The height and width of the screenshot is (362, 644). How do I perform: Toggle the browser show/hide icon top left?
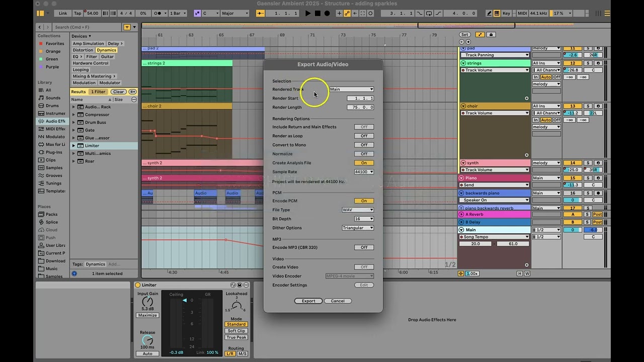[x=40, y=13]
